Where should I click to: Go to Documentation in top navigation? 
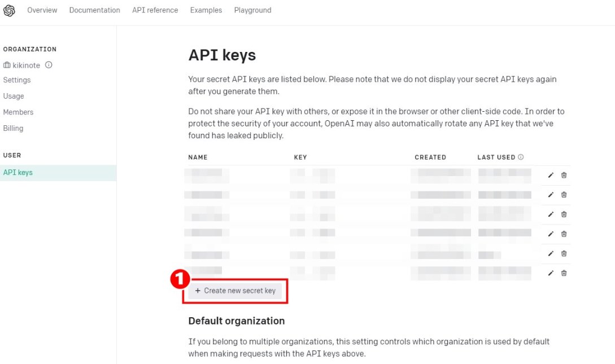94,10
